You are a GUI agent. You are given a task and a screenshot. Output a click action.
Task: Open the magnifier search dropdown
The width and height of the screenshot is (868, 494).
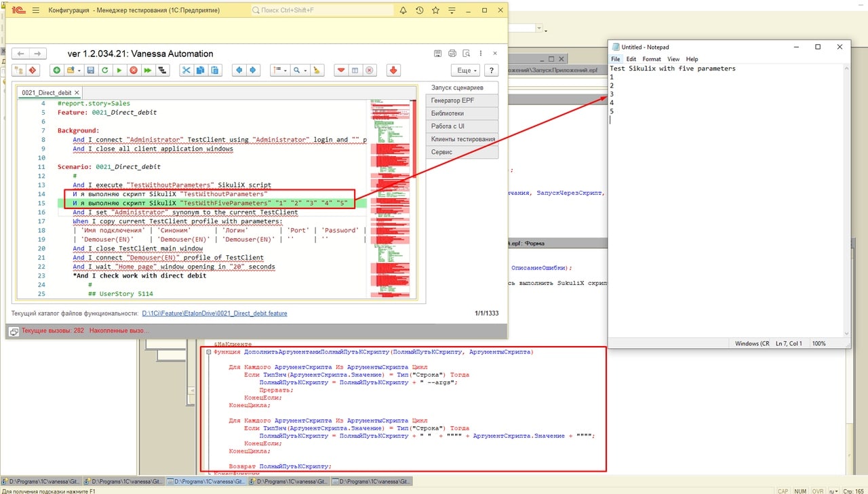(300, 70)
